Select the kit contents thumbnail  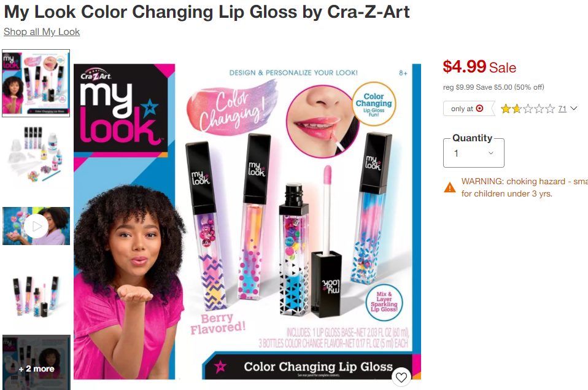(x=36, y=154)
